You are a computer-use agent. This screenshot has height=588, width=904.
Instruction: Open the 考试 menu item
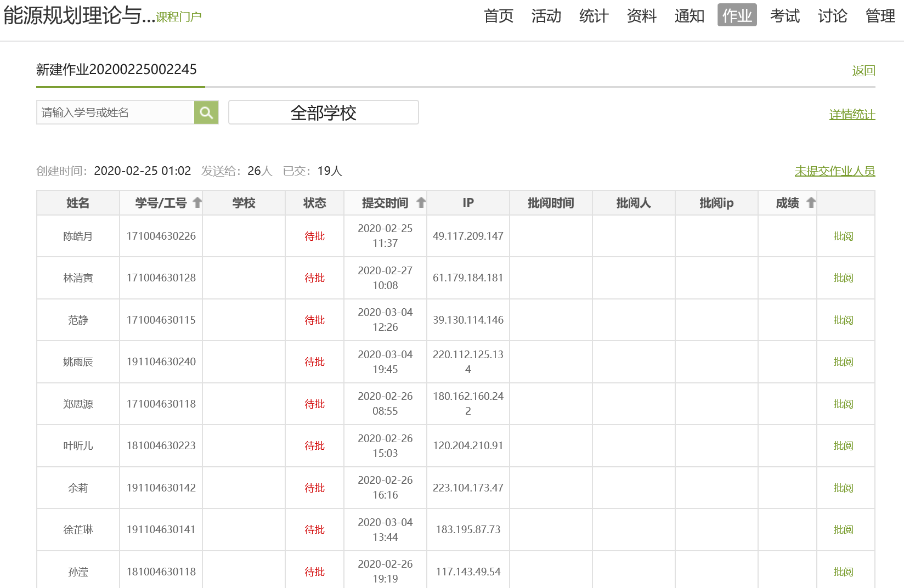click(x=784, y=16)
